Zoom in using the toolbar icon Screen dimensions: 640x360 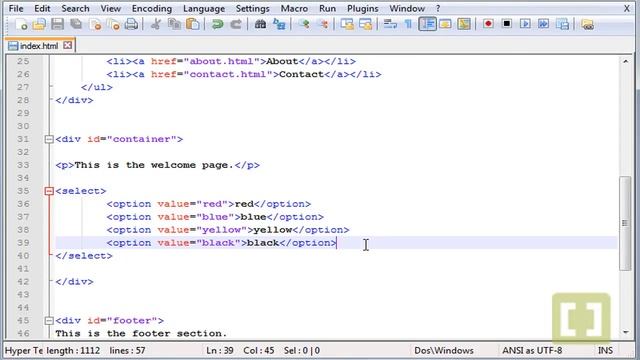click(x=304, y=24)
